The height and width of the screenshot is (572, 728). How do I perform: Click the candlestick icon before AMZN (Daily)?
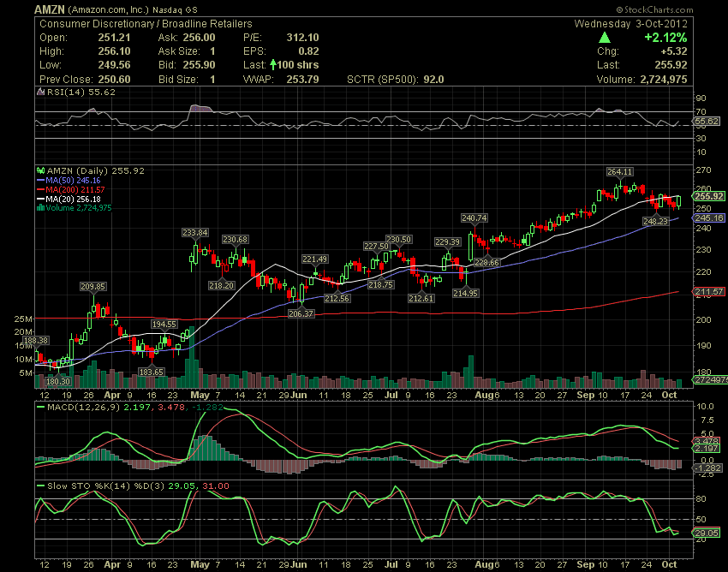pyautogui.click(x=41, y=171)
